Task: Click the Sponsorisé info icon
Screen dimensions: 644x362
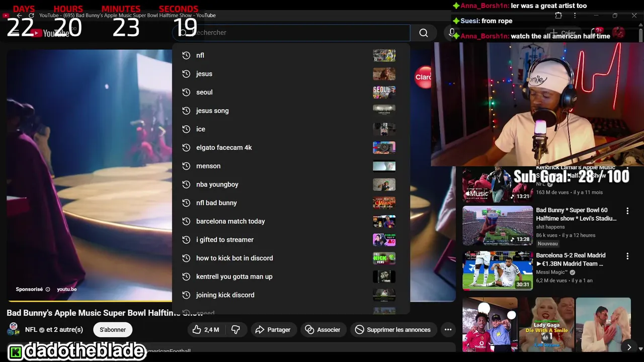Action: (48, 289)
